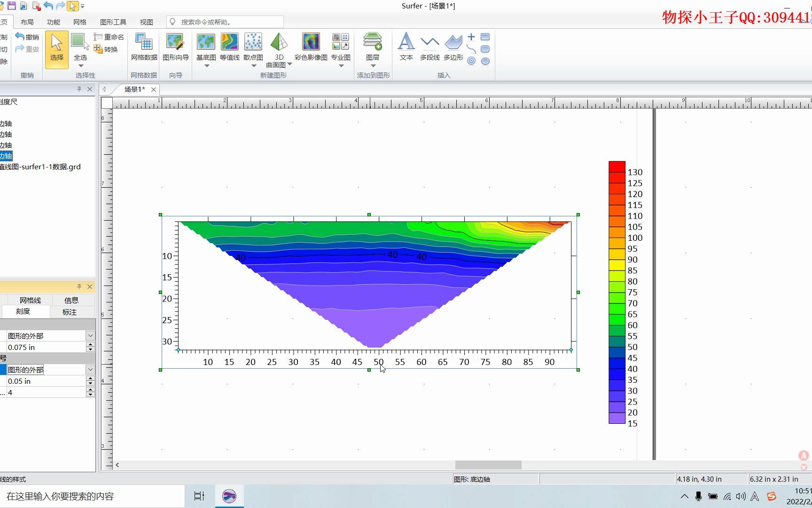Select the rounded rectangle insert tool

coord(485,49)
